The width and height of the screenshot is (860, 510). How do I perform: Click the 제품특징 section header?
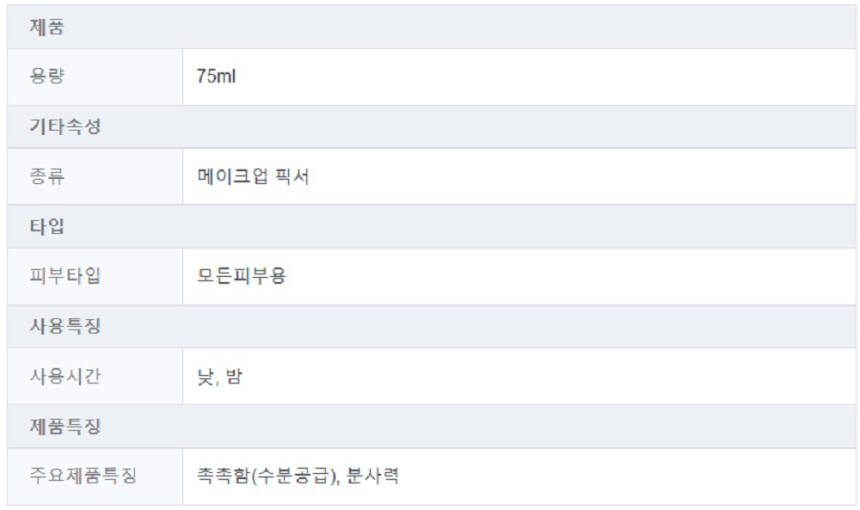pyautogui.click(x=65, y=426)
